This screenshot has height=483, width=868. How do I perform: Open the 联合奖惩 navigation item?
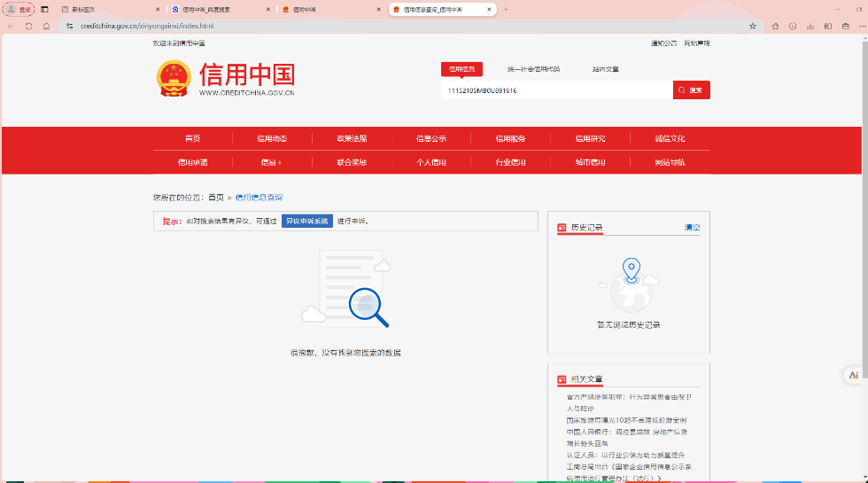click(352, 162)
